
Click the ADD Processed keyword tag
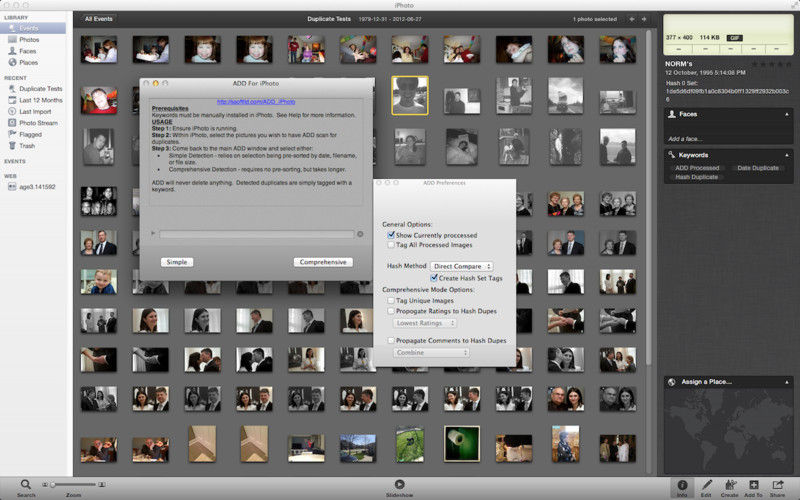coord(697,168)
